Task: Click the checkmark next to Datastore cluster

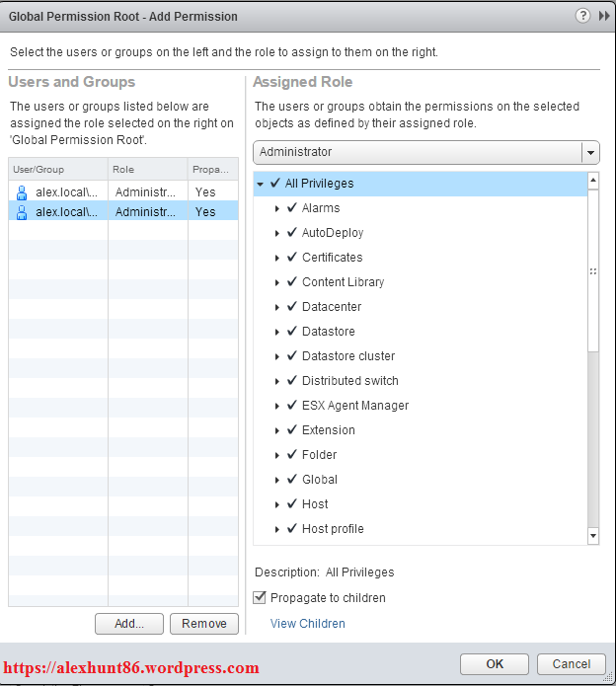Action: (x=292, y=356)
